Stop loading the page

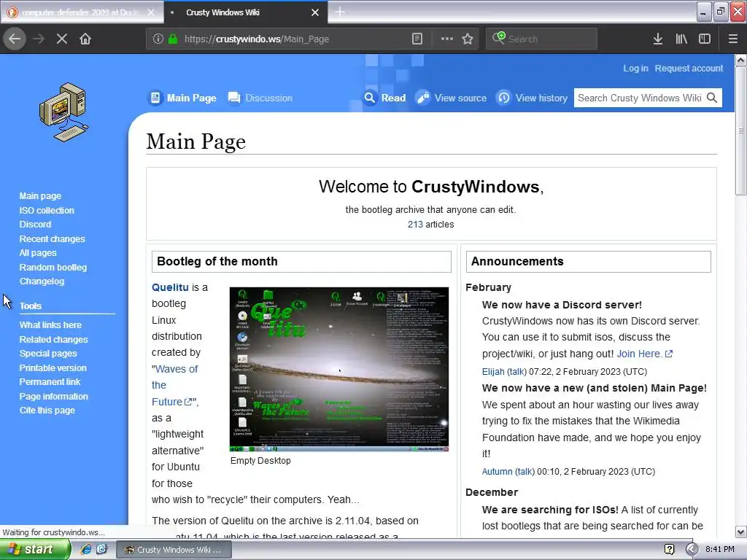[x=62, y=39]
